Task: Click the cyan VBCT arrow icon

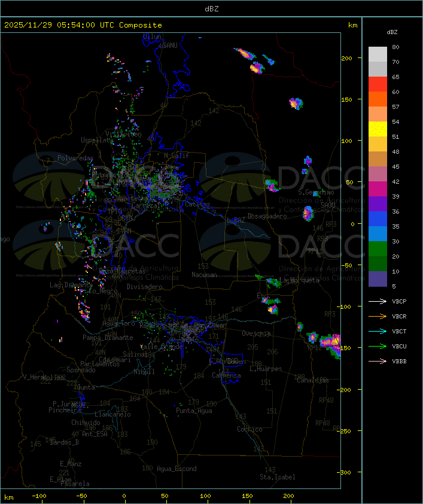Action: coord(378,331)
